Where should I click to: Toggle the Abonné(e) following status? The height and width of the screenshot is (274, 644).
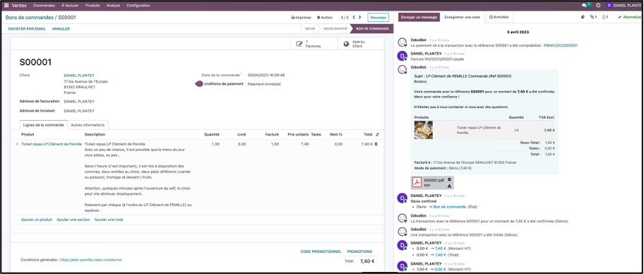[629, 17]
